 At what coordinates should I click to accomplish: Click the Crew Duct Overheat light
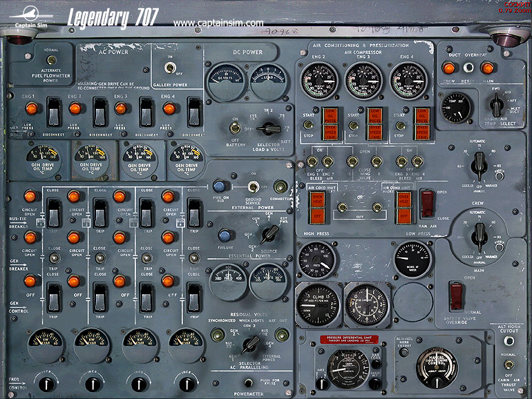point(449,68)
